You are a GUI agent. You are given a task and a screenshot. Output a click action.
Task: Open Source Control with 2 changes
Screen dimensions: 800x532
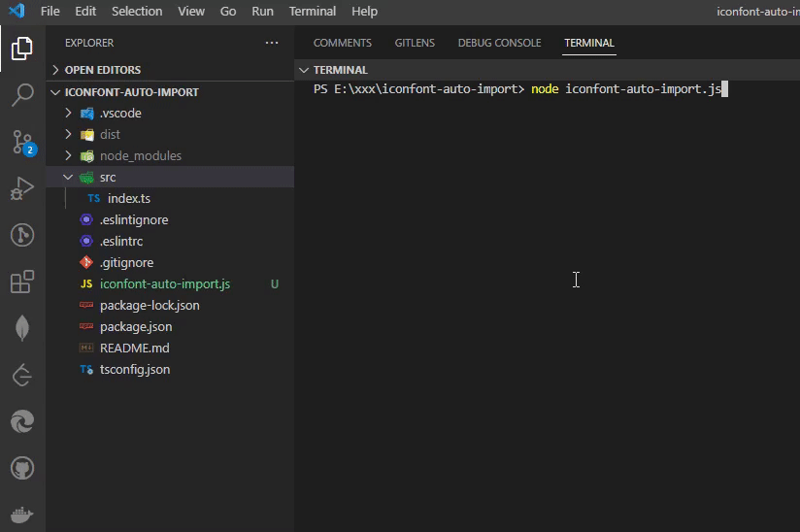click(22, 143)
